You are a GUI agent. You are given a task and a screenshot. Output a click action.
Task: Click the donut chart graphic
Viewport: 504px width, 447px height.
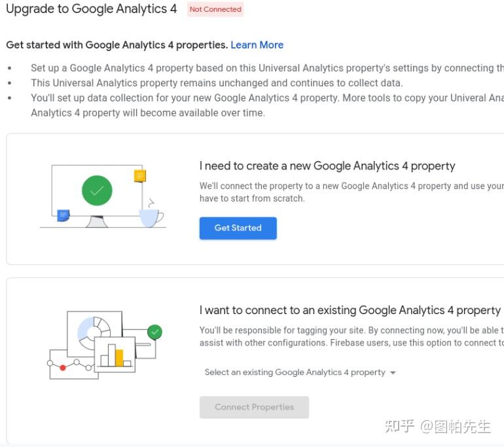(94, 331)
